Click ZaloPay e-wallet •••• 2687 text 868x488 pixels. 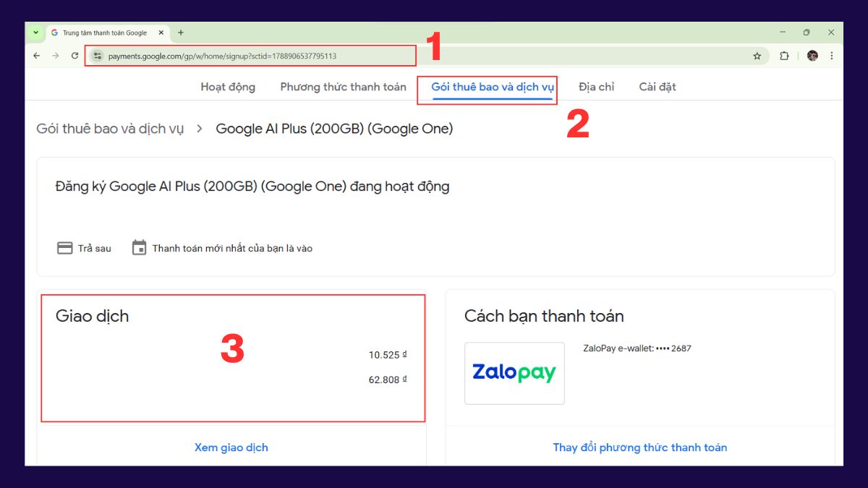[637, 348]
